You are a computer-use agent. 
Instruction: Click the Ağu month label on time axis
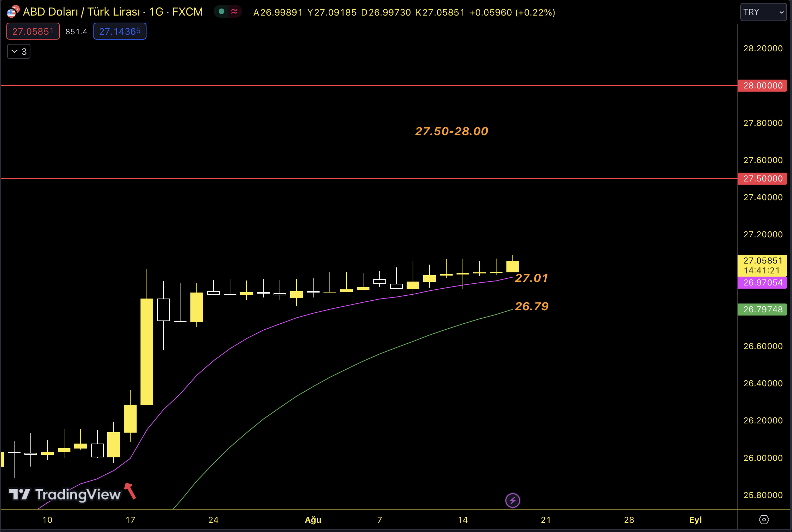pos(313,520)
